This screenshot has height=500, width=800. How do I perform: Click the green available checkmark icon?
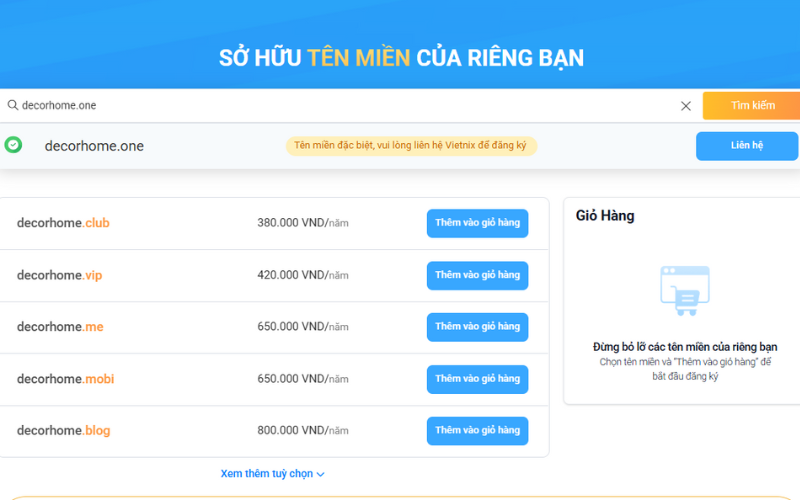(x=13, y=145)
